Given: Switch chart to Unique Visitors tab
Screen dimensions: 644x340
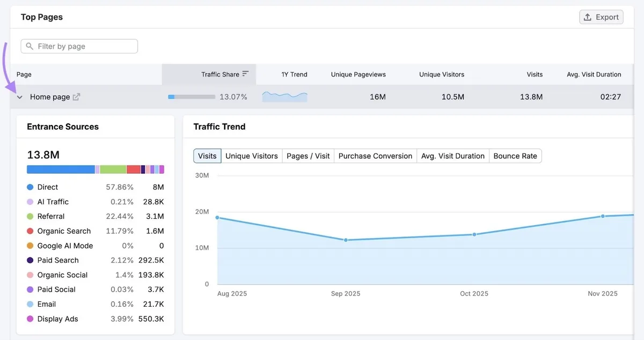Looking at the screenshot, I should (252, 156).
